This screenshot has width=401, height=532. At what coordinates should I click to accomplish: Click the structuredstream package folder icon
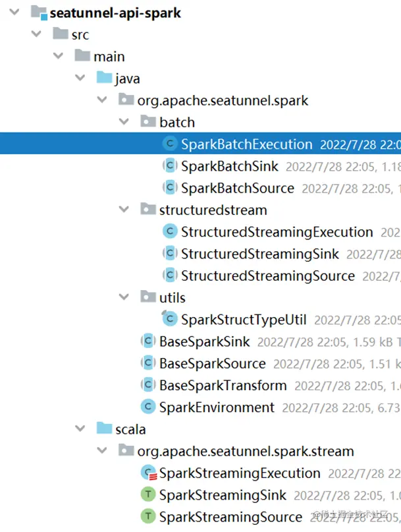(148, 209)
